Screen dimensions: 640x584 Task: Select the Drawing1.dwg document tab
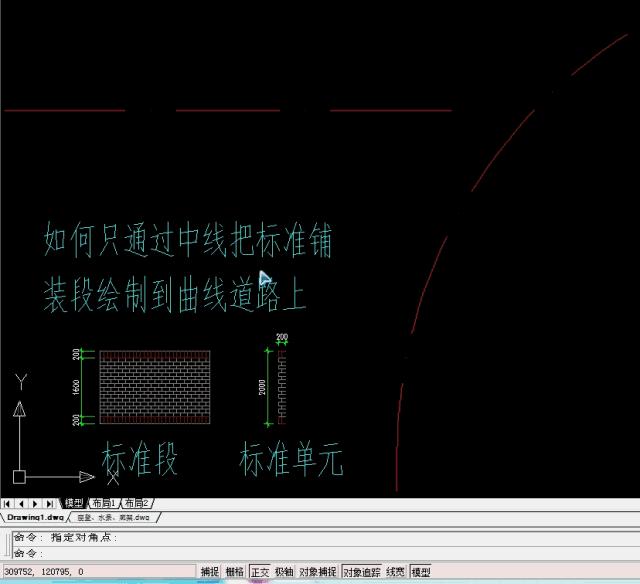36,517
